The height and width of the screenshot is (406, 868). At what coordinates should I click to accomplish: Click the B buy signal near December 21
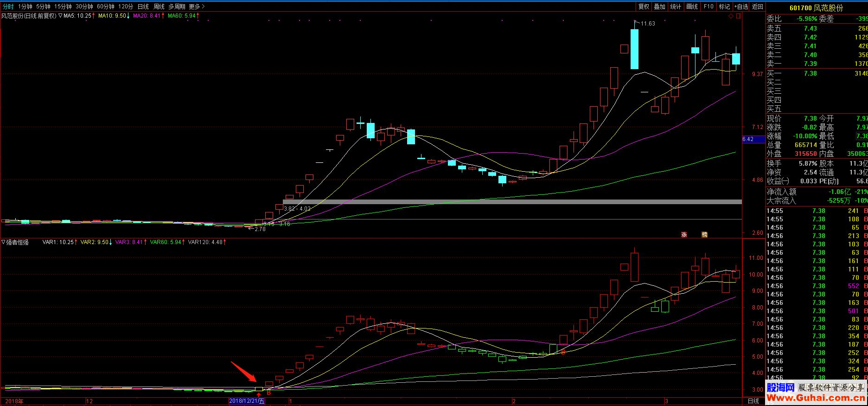pyautogui.click(x=268, y=393)
